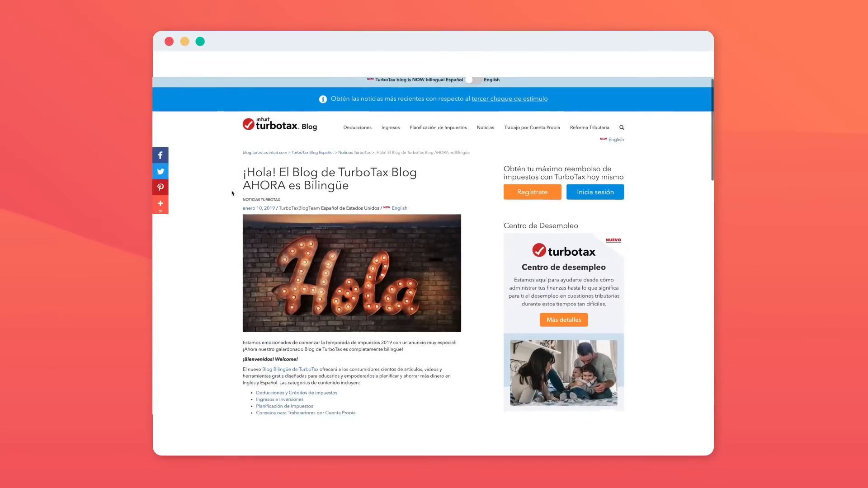Image resolution: width=868 pixels, height=488 pixels.
Task: Open the Planificación de Impuestos menu
Action: [x=438, y=127]
